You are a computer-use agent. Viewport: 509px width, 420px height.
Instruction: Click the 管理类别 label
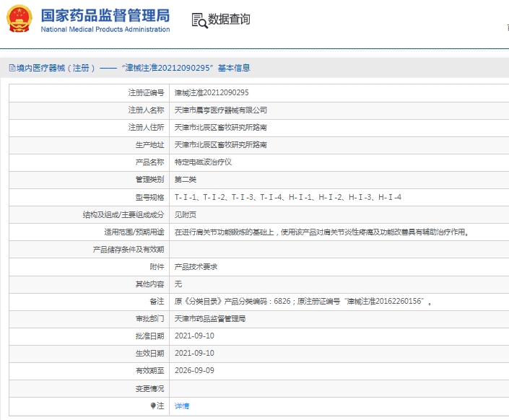point(149,179)
